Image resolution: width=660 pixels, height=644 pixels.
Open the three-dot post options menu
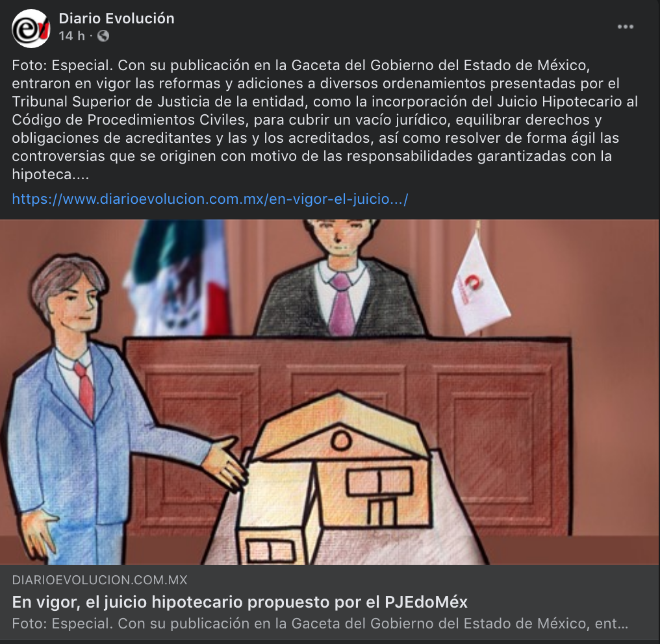coord(625,27)
